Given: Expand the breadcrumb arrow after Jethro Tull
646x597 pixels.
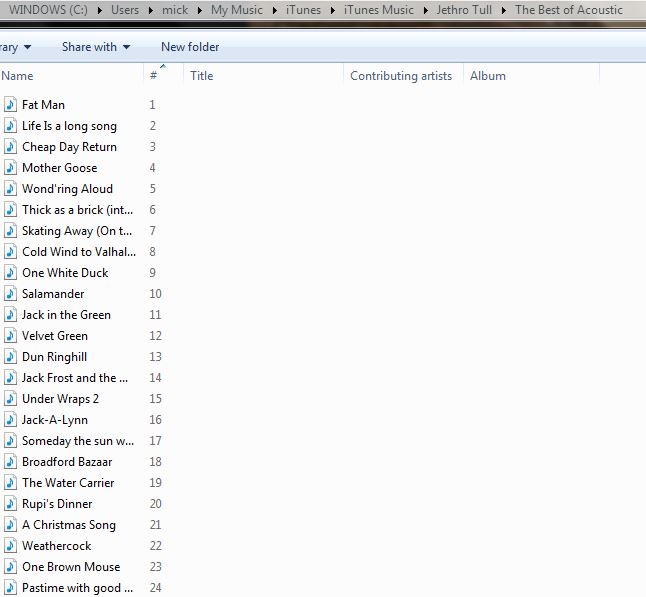Looking at the screenshot, I should coord(503,10).
